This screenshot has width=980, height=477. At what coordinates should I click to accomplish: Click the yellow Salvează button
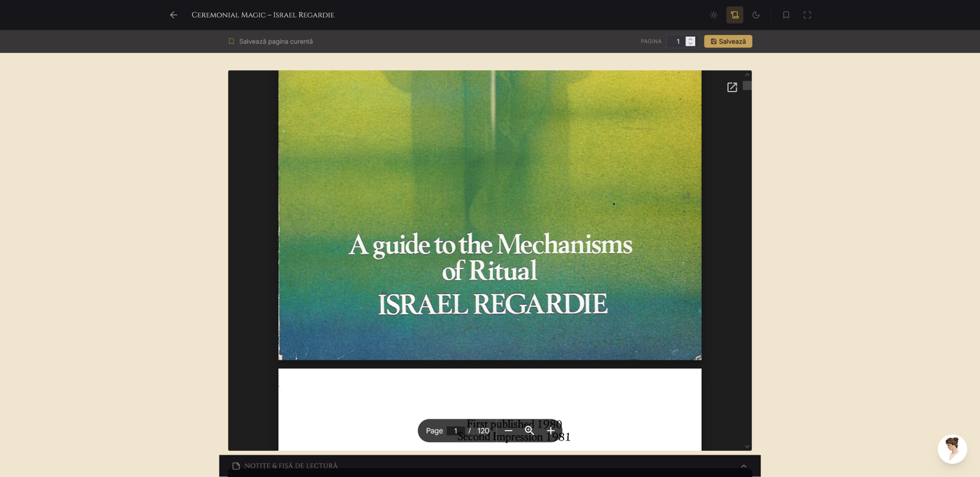[728, 42]
